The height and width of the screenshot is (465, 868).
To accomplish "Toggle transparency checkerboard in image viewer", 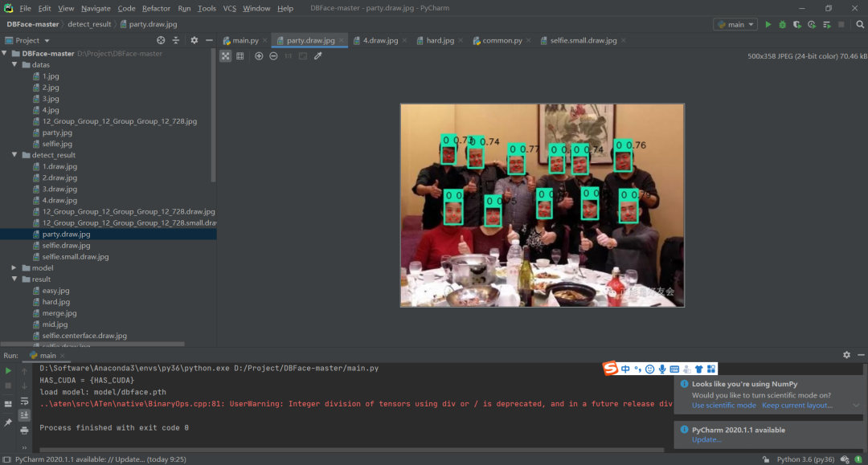I will click(x=226, y=56).
